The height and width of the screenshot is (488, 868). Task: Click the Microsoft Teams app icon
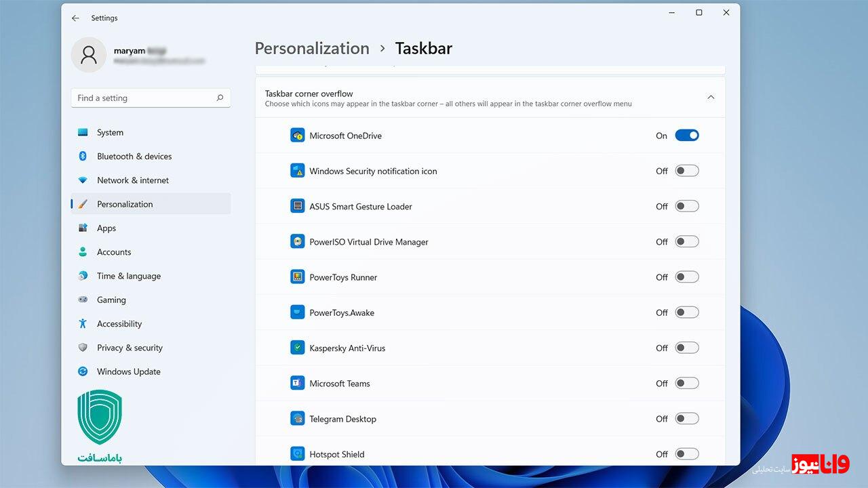click(x=297, y=384)
